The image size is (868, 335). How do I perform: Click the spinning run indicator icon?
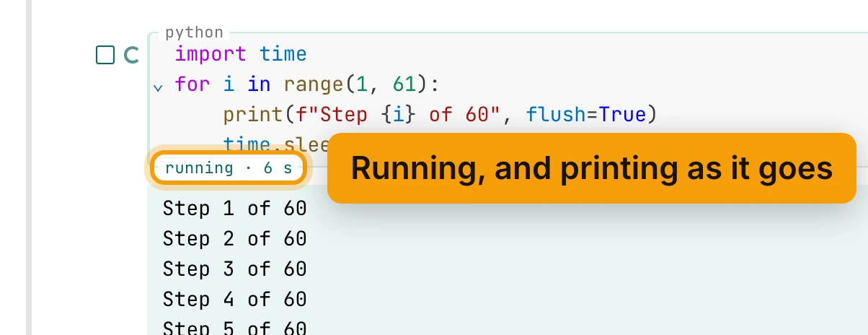tap(131, 55)
